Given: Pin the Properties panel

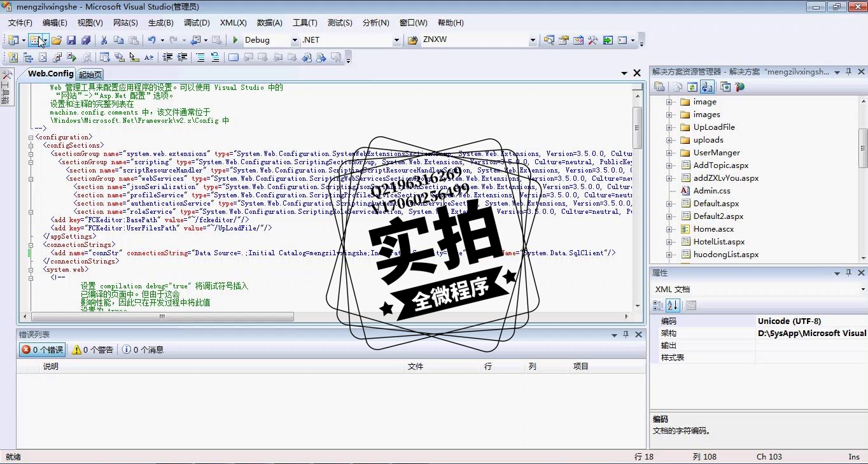Looking at the screenshot, I should (x=849, y=273).
